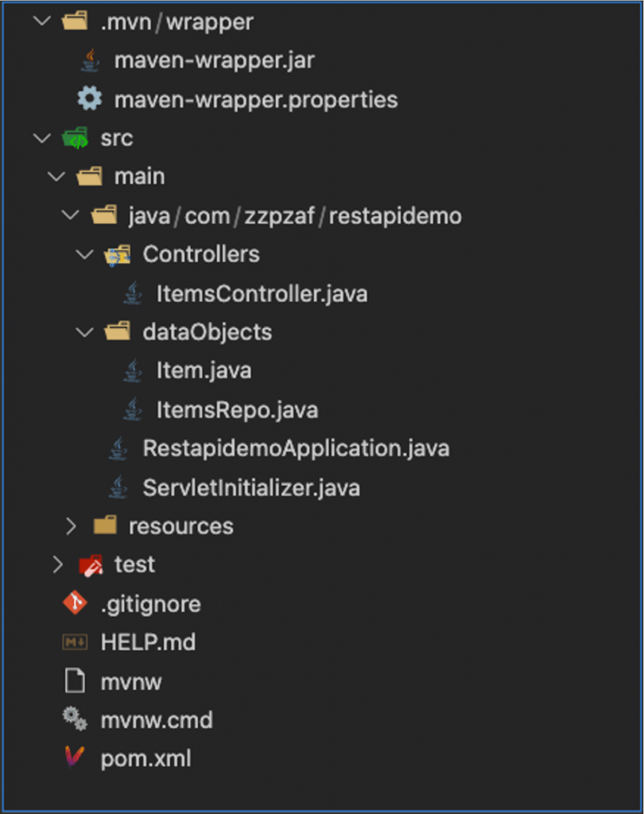Click the Maven icon beside pom.xml

[74, 758]
